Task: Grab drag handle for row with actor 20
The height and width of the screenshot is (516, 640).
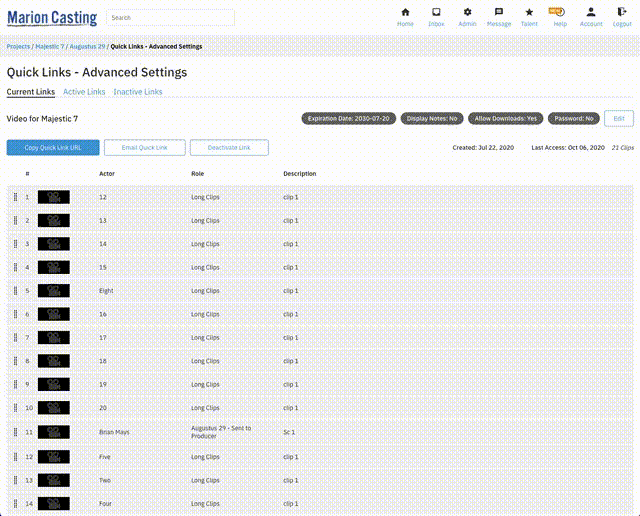Action: (x=16, y=408)
